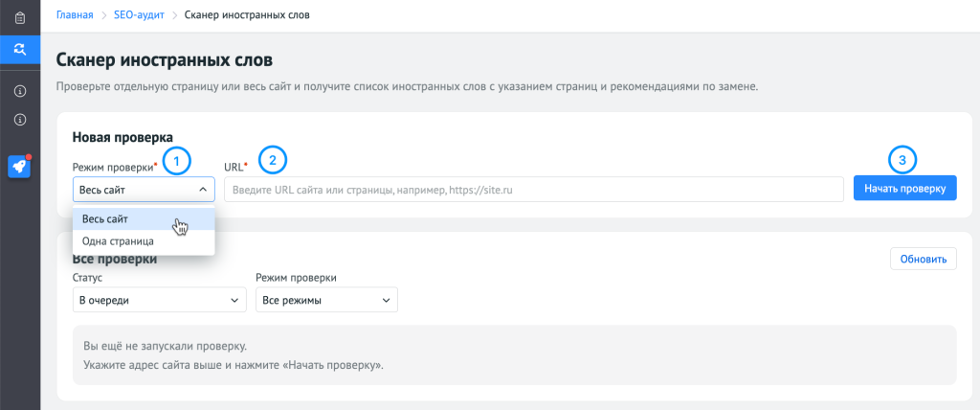Viewport: 980px width, 410px height.
Task: Click the numbered marker 2 beside URL label
Action: point(273,160)
